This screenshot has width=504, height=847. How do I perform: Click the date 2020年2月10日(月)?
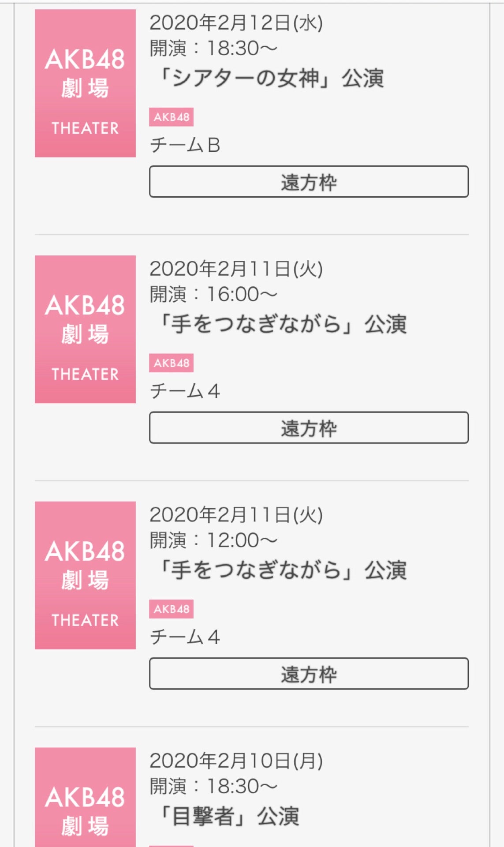click(x=236, y=761)
